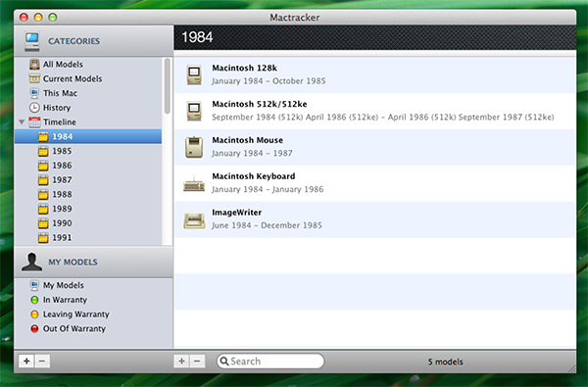Click the model list minus button

coord(197,362)
